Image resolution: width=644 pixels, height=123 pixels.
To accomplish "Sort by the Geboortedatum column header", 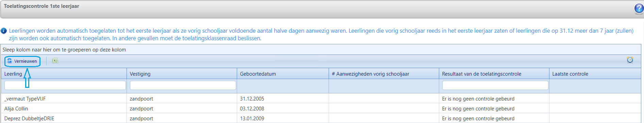I will 258,74.
